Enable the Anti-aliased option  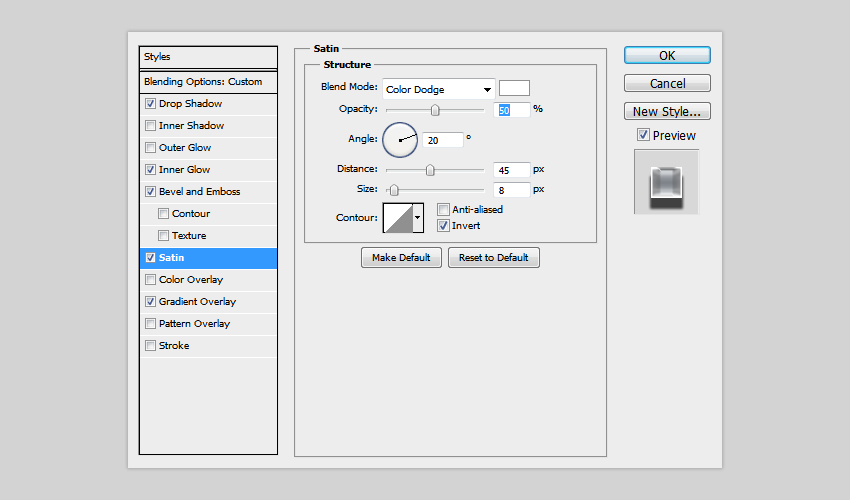[443, 210]
